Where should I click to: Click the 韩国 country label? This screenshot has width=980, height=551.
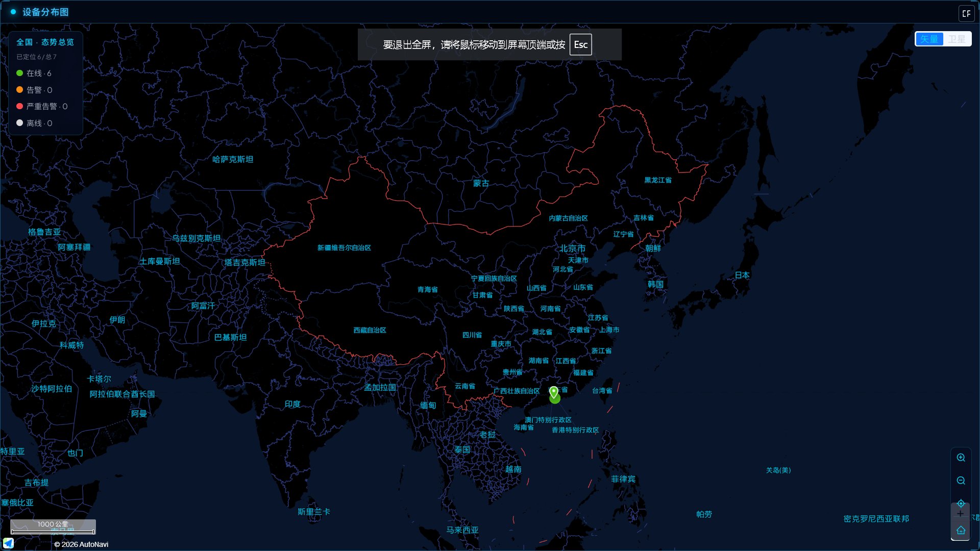pos(655,284)
